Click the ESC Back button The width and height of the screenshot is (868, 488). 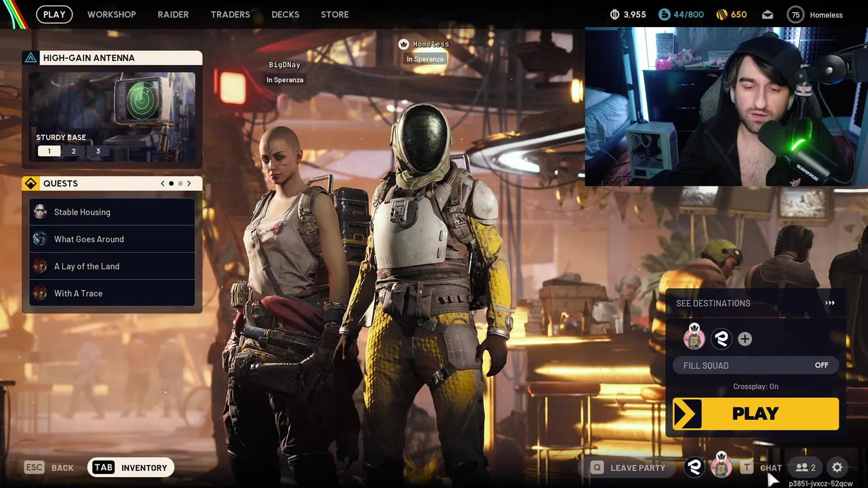coord(49,468)
